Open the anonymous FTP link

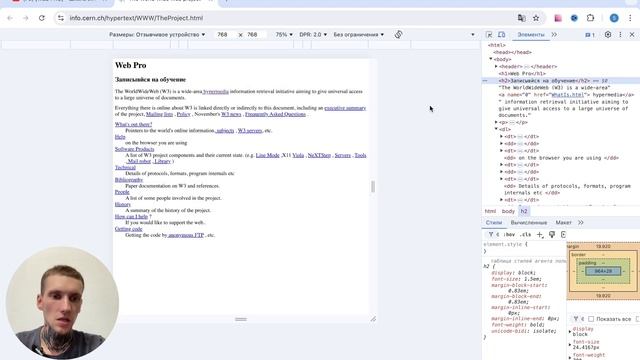(186, 235)
